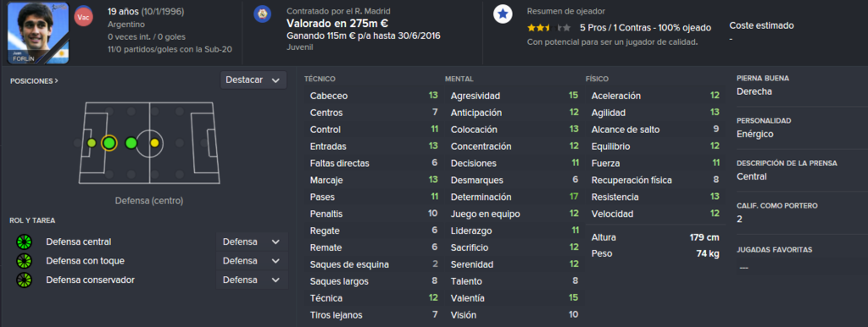The height and width of the screenshot is (327, 868).
Task: Click the scout report star icon
Action: 503,15
